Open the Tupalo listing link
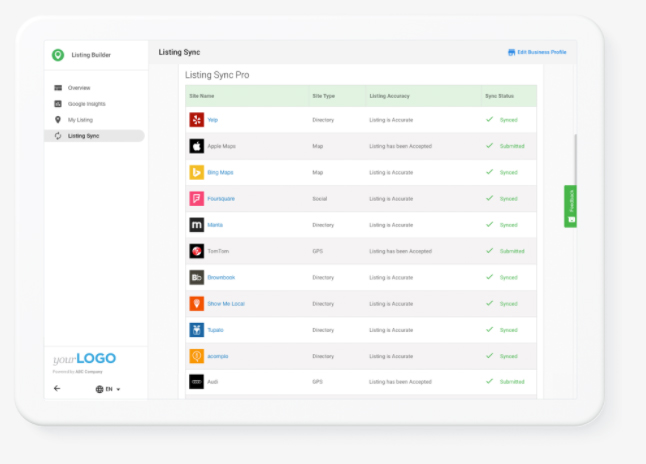This screenshot has height=464, width=646. coord(215,330)
